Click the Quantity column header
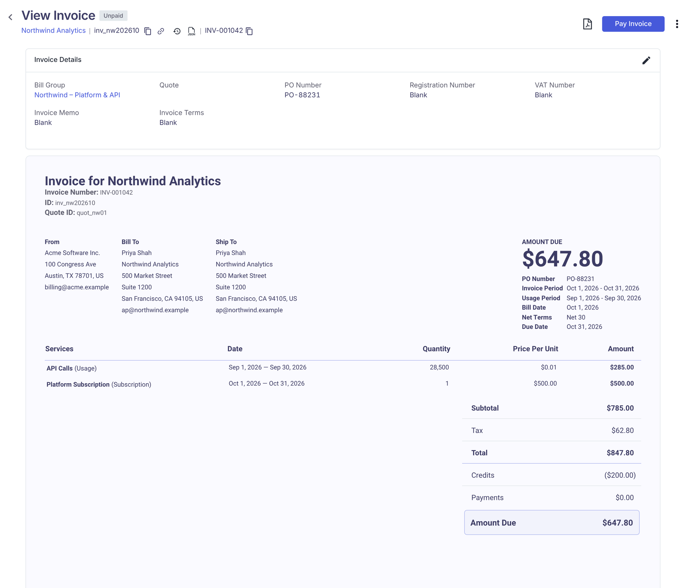 436,349
